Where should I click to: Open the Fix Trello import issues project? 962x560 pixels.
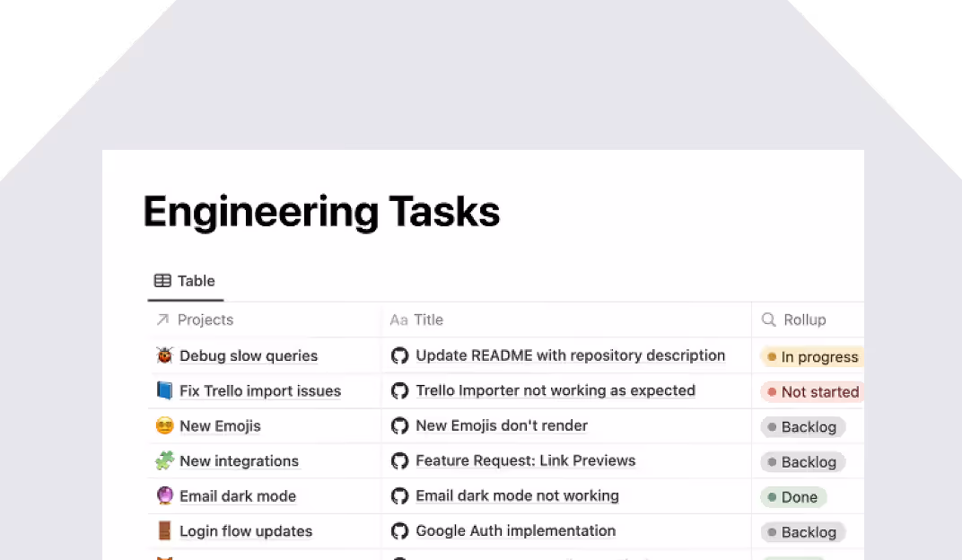click(x=260, y=390)
